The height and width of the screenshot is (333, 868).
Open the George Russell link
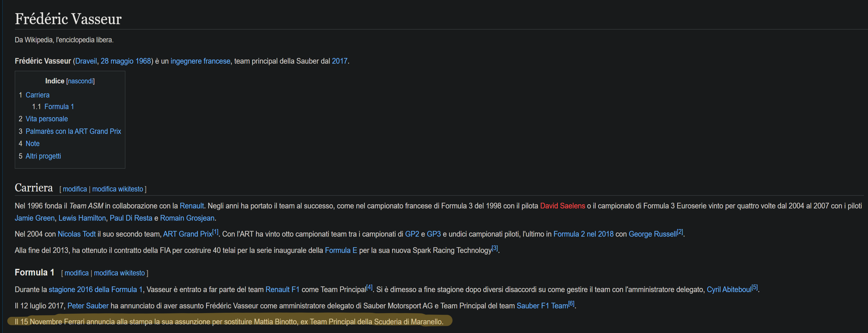click(653, 234)
